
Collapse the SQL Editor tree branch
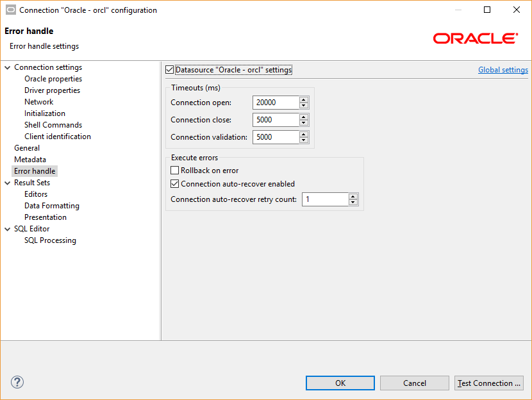pyautogui.click(x=6, y=228)
